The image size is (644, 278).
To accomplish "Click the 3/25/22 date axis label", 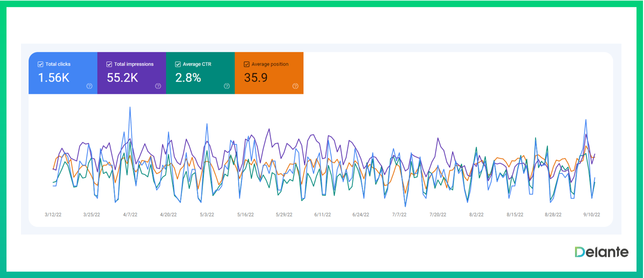I will [91, 214].
